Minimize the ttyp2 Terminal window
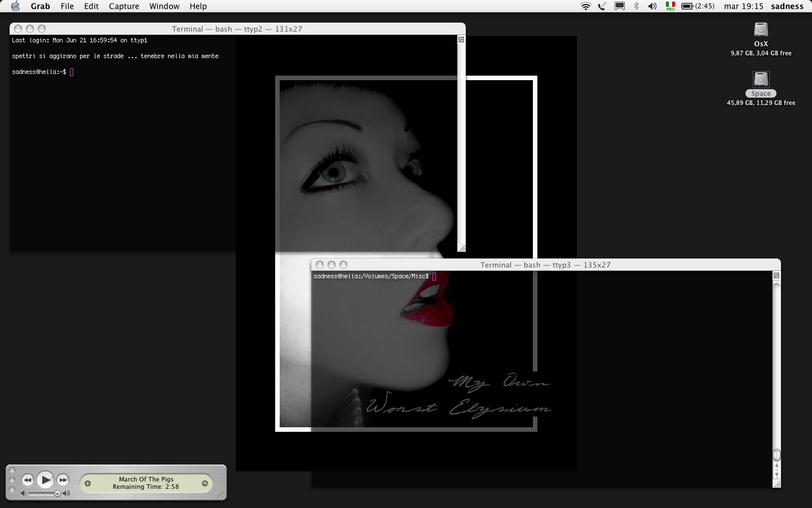This screenshot has height=508, width=812. pyautogui.click(x=30, y=29)
